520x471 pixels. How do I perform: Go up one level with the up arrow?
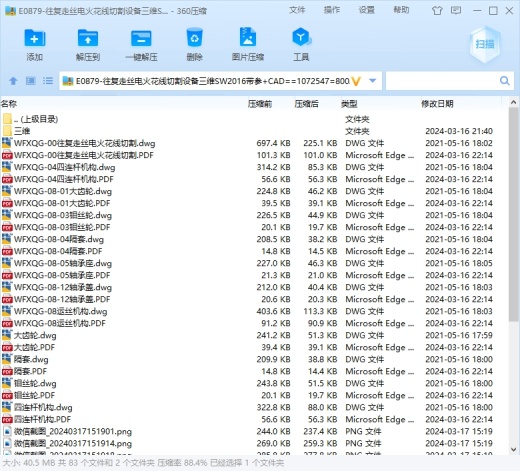click(x=13, y=81)
